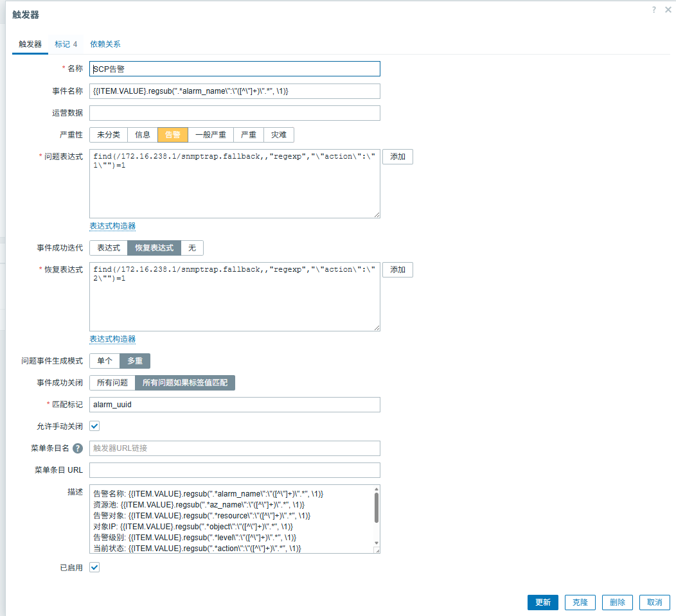Switch to the 标记 4 tab

(x=66, y=44)
